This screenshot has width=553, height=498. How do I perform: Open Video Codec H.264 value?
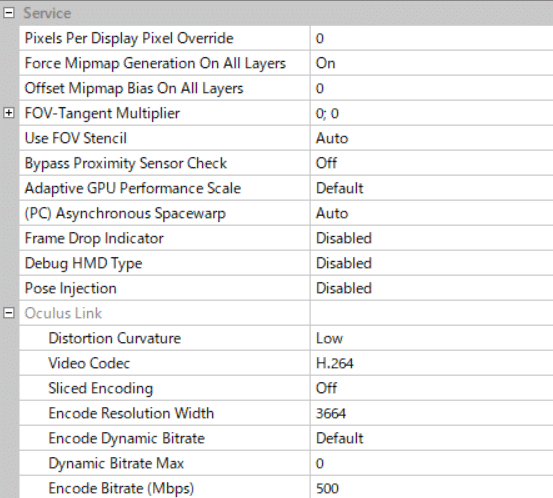point(432,363)
